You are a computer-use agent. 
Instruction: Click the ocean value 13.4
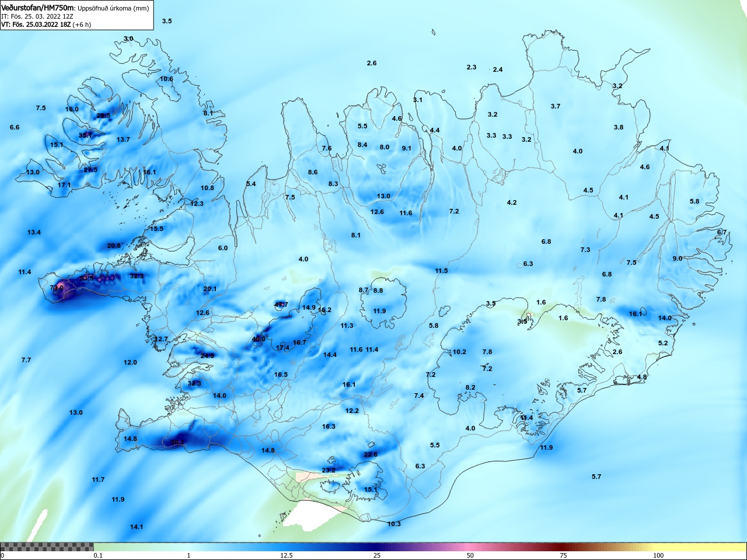click(34, 233)
